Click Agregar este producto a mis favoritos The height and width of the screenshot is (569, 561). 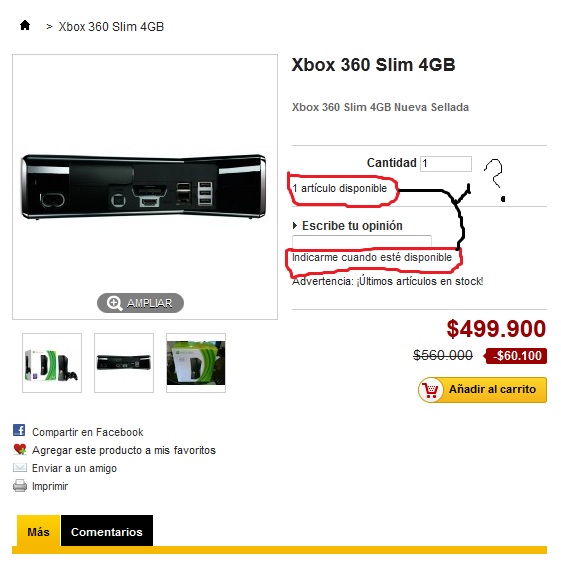124,450
